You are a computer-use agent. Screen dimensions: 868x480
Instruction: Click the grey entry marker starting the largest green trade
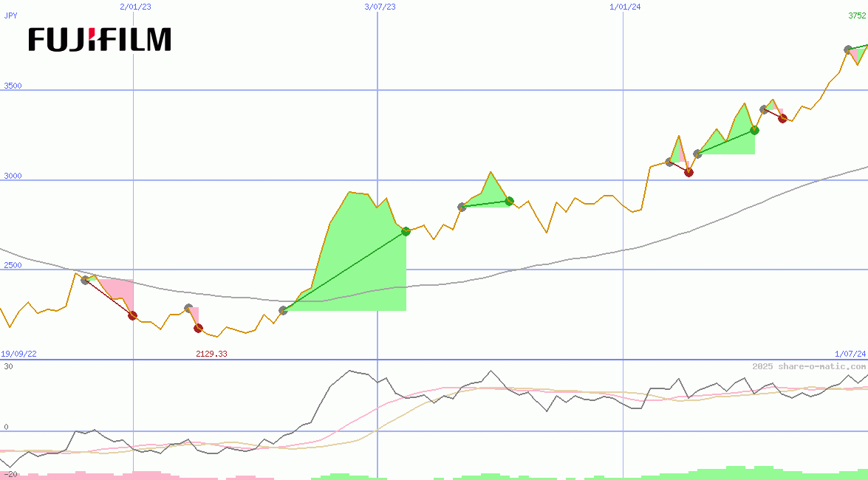click(284, 311)
